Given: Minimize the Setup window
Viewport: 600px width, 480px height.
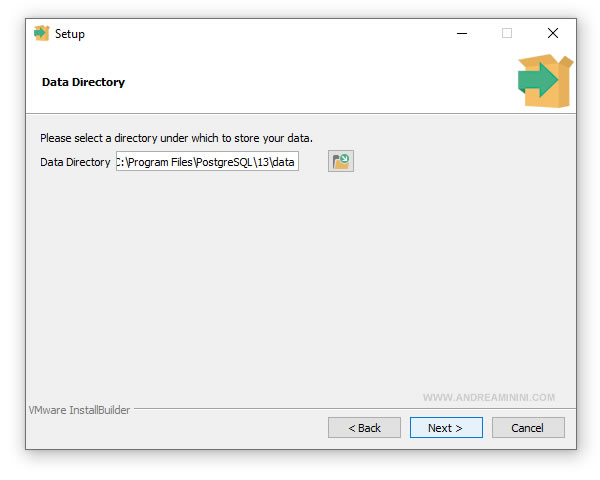Looking at the screenshot, I should (462, 33).
